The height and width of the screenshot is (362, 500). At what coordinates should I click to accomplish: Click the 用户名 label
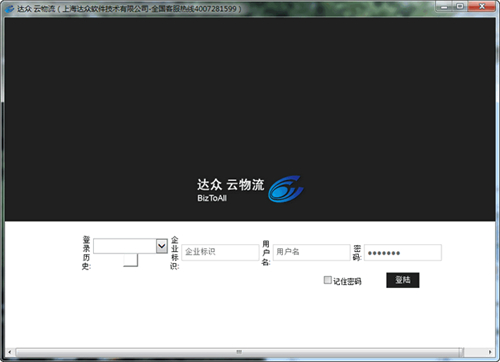[x=266, y=253]
